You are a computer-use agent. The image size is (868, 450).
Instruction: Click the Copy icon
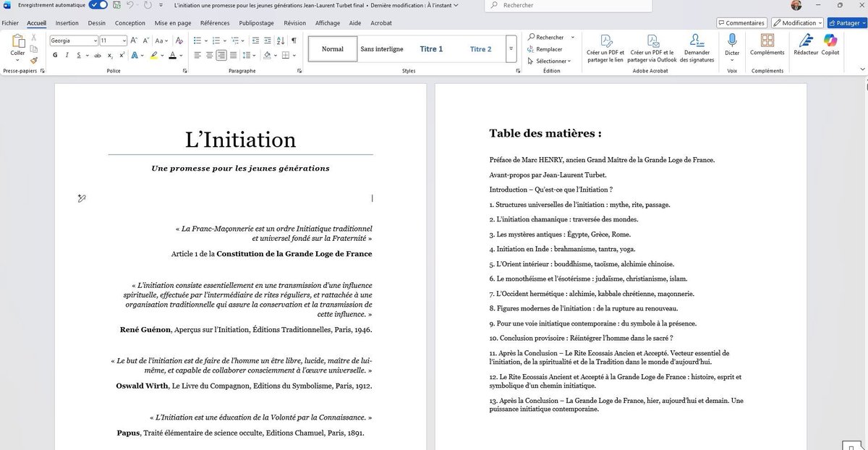[34, 48]
